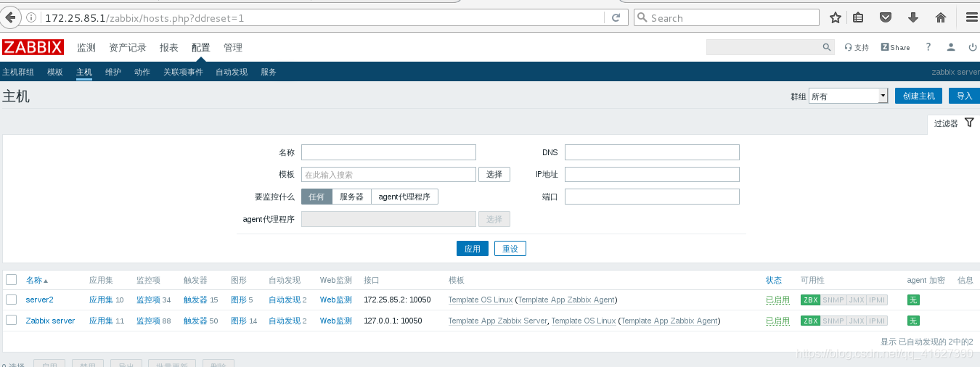Screen dimensions: 980x367
Task: Click IPMI badge for Zabbix server
Action: pyautogui.click(x=877, y=321)
